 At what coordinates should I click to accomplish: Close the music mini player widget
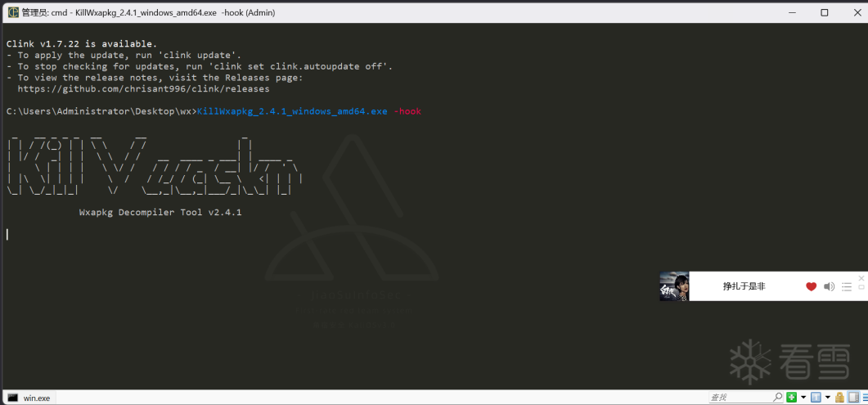(x=861, y=277)
